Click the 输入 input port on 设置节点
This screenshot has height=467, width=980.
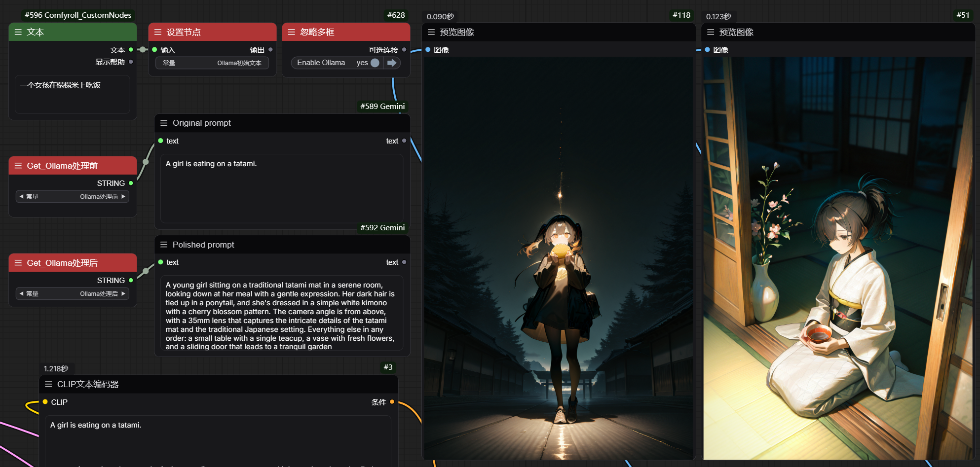pos(154,50)
